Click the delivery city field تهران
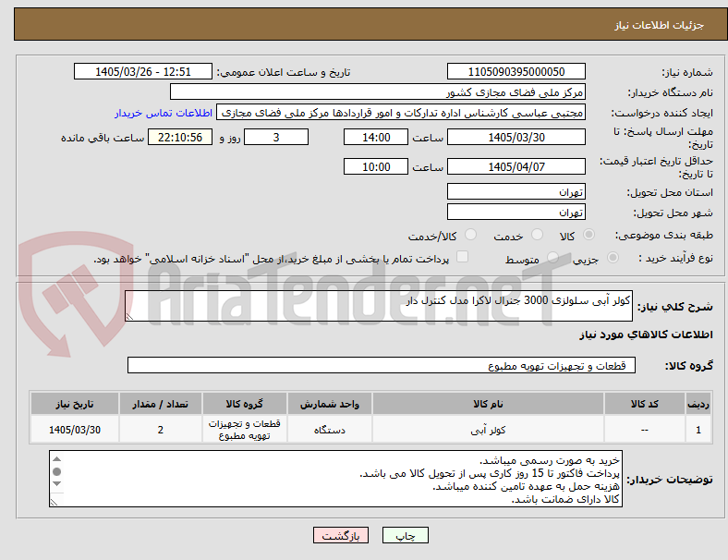The height and width of the screenshot is (560, 728). pos(516,213)
